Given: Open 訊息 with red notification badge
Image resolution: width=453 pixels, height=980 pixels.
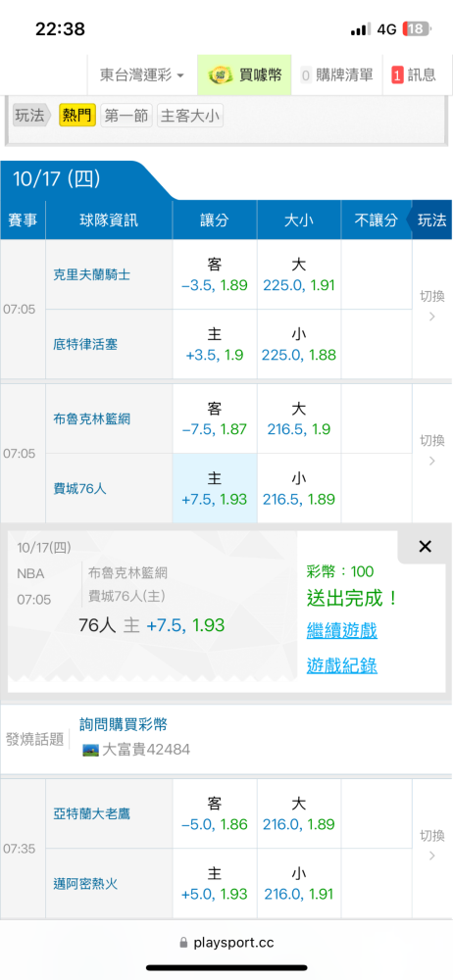Looking at the screenshot, I should click(413, 75).
